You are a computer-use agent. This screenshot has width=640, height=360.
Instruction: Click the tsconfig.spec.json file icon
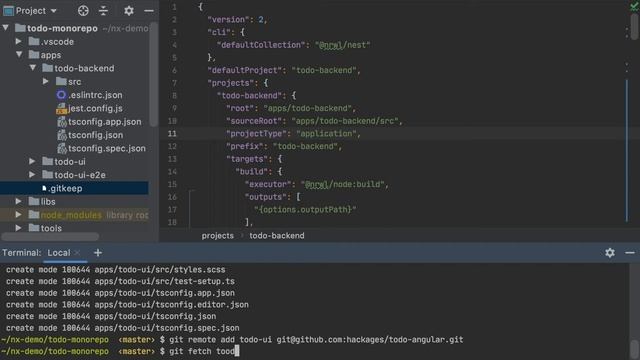coord(62,149)
